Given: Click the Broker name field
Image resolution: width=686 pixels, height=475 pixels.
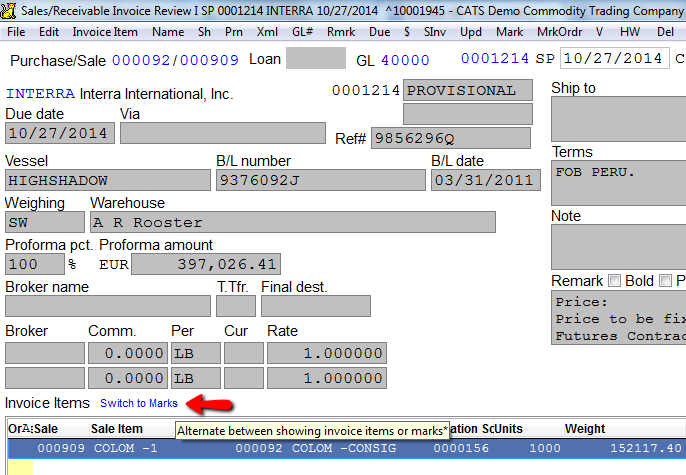Looking at the screenshot, I should tap(108, 306).
